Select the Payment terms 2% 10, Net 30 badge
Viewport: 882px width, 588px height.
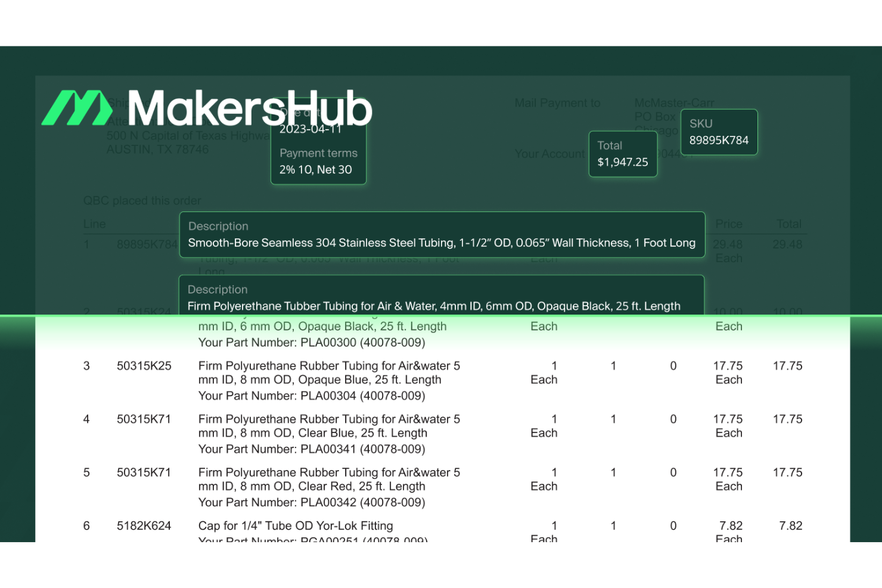318,161
